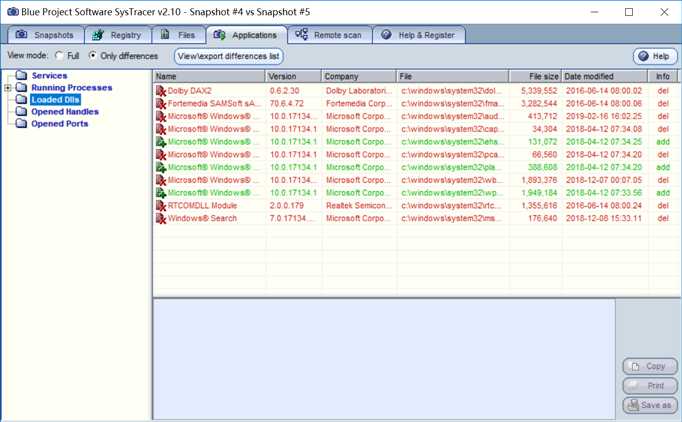The width and height of the screenshot is (682, 422).
Task: Sort by the Company column header
Action: coord(359,76)
